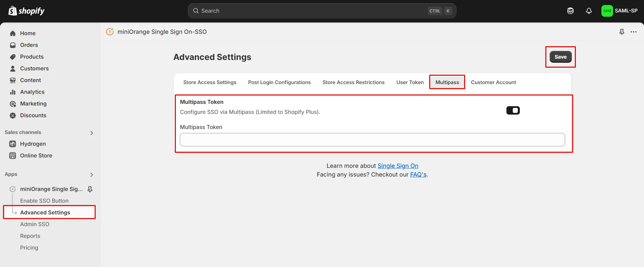Go to Orders page

(x=29, y=45)
